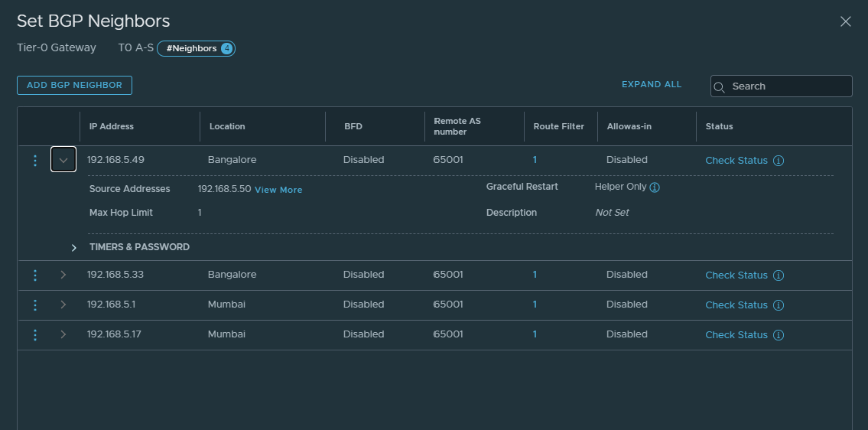
Task: Open actions menu for neighbor 192.168.5.33
Action: tap(35, 275)
